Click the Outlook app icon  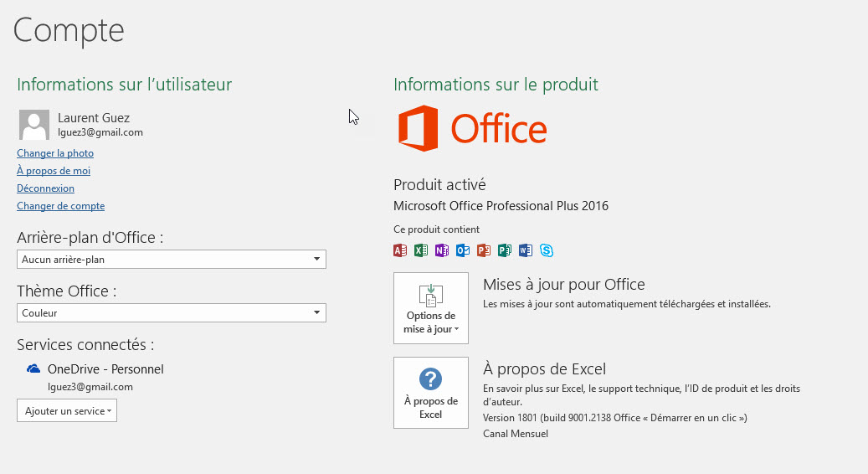(463, 250)
